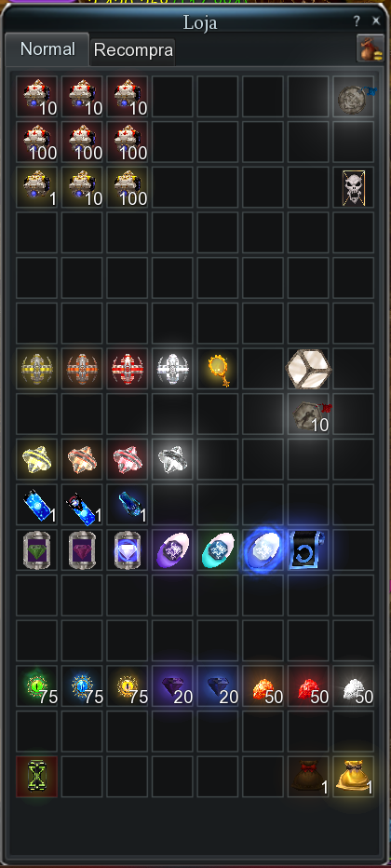
Task: Select the white glowing star crystal item
Action: coord(172,459)
